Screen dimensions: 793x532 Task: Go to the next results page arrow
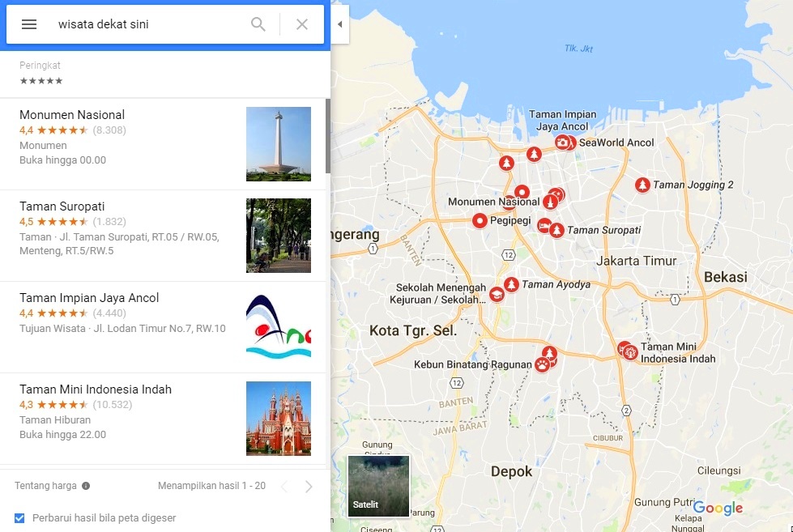tap(309, 487)
